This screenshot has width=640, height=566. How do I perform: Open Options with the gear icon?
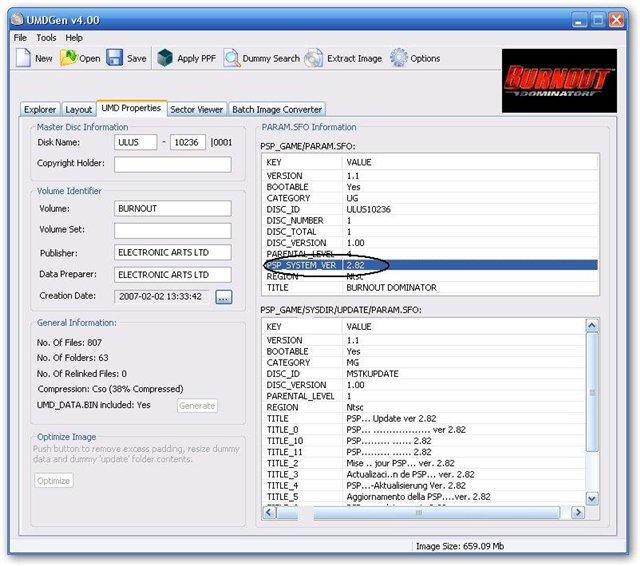399,59
